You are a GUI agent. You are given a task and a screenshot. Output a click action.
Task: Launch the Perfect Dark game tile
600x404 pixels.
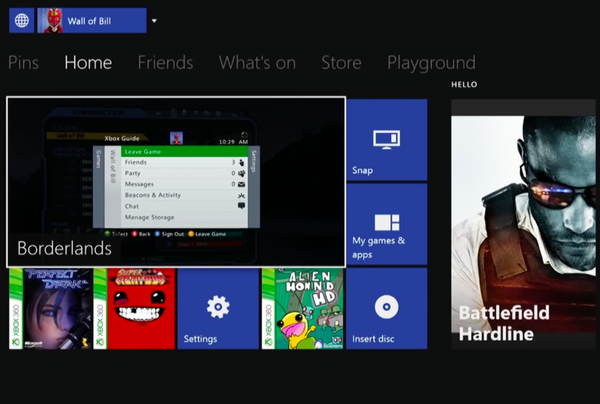(50, 309)
